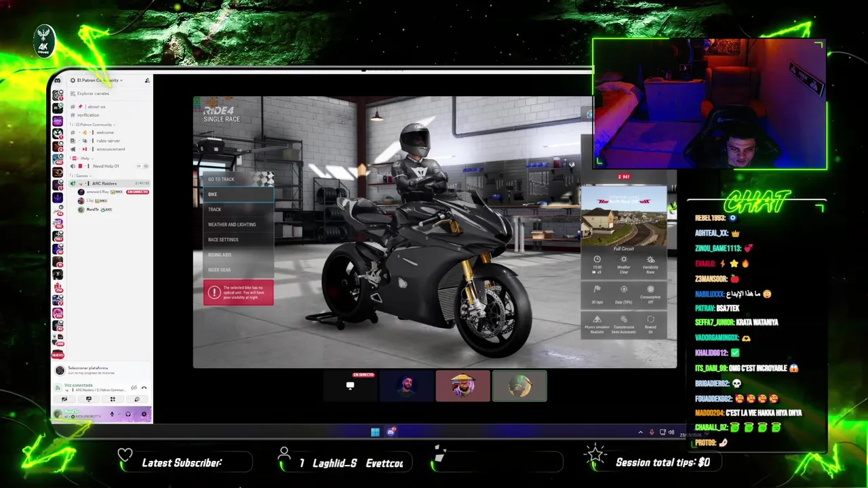Screen dimensions: 868x488
Task: Select BIKE in Ride 4 menu
Action: tap(239, 195)
